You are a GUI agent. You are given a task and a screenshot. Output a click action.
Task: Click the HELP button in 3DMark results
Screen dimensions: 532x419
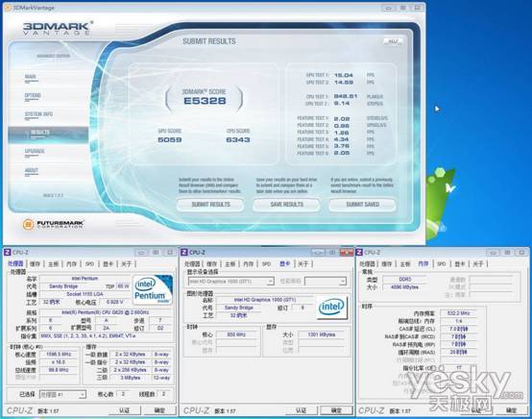point(393,41)
